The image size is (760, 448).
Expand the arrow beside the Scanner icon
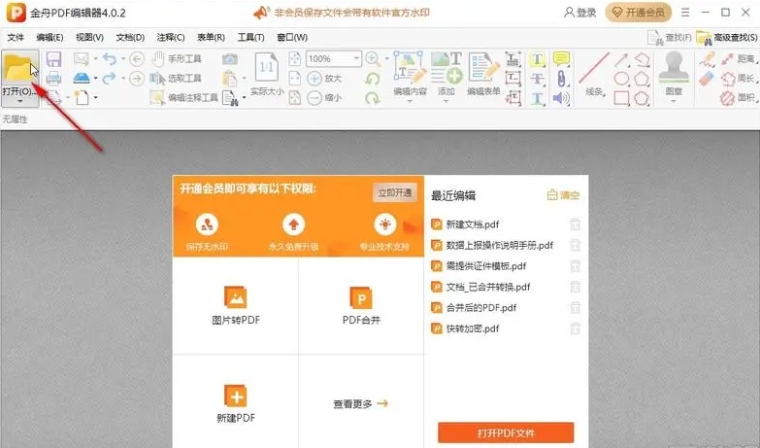tap(95, 78)
